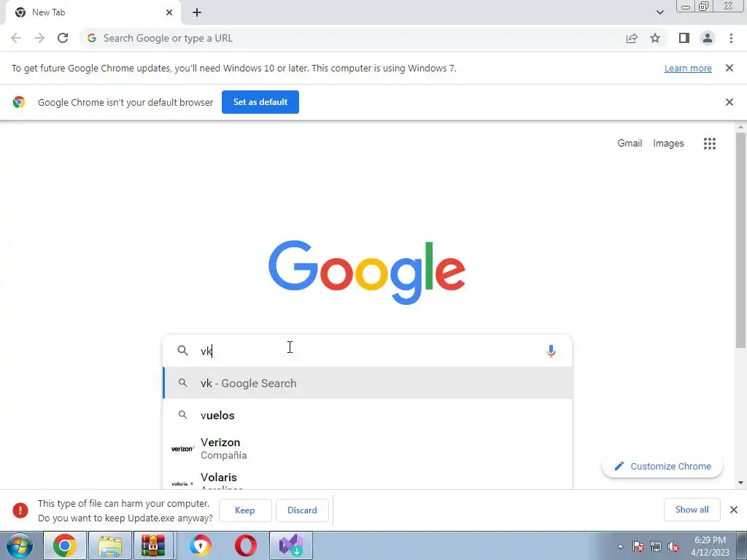
Task: Open a new tab with plus button
Action: point(197,12)
